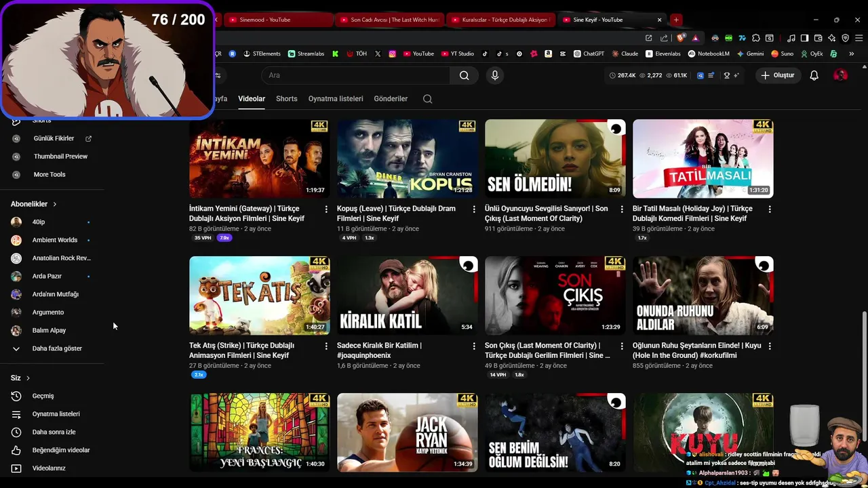Open more options for Kopuş (Leave) video
This screenshot has height=488, width=868.
click(x=474, y=209)
